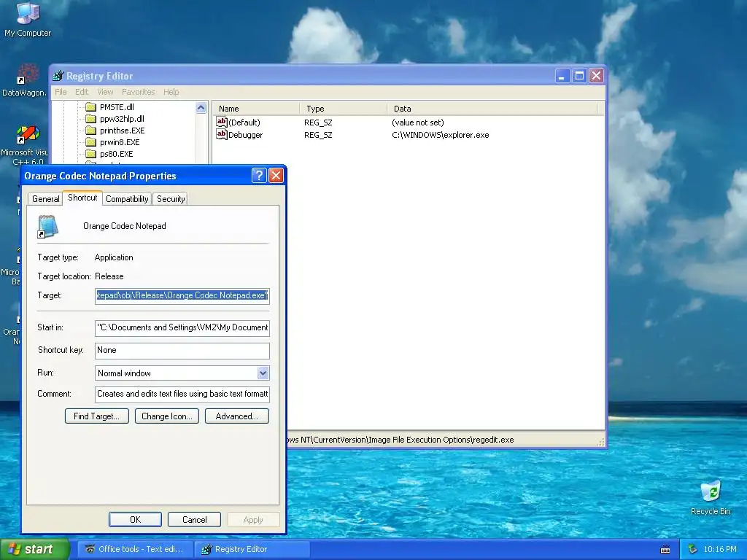The width and height of the screenshot is (747, 560).
Task: Close the Orange Codec Notepad Properties dialog
Action: (x=276, y=175)
